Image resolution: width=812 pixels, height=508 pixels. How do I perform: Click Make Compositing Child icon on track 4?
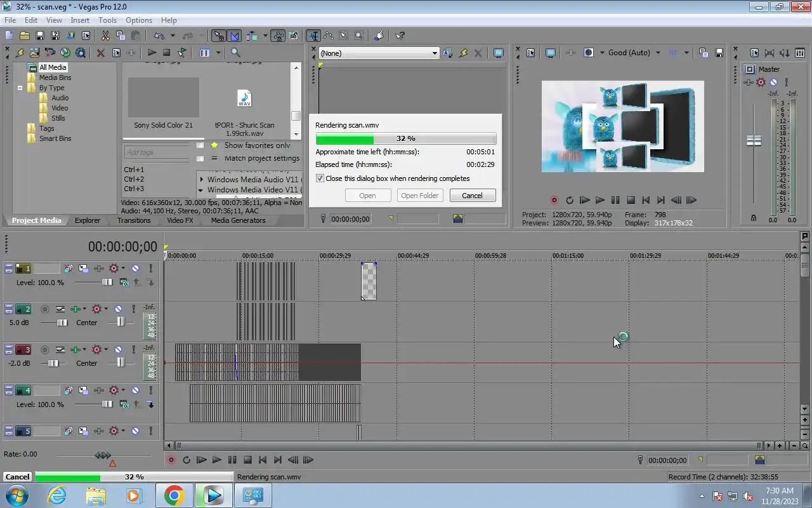[150, 404]
